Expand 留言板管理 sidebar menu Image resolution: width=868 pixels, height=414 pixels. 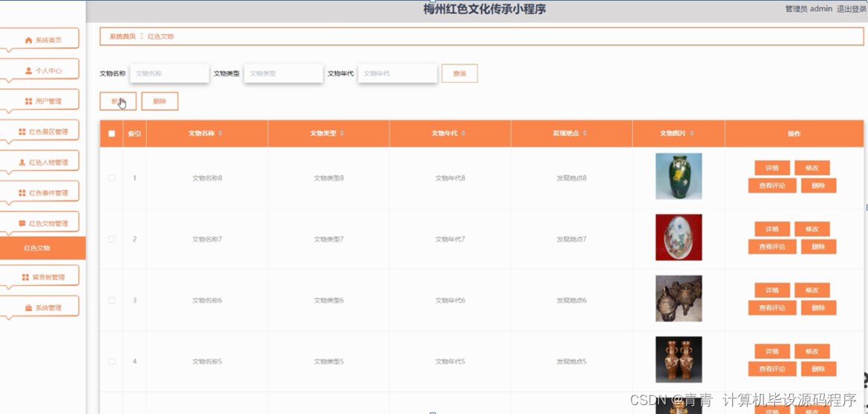40,275
